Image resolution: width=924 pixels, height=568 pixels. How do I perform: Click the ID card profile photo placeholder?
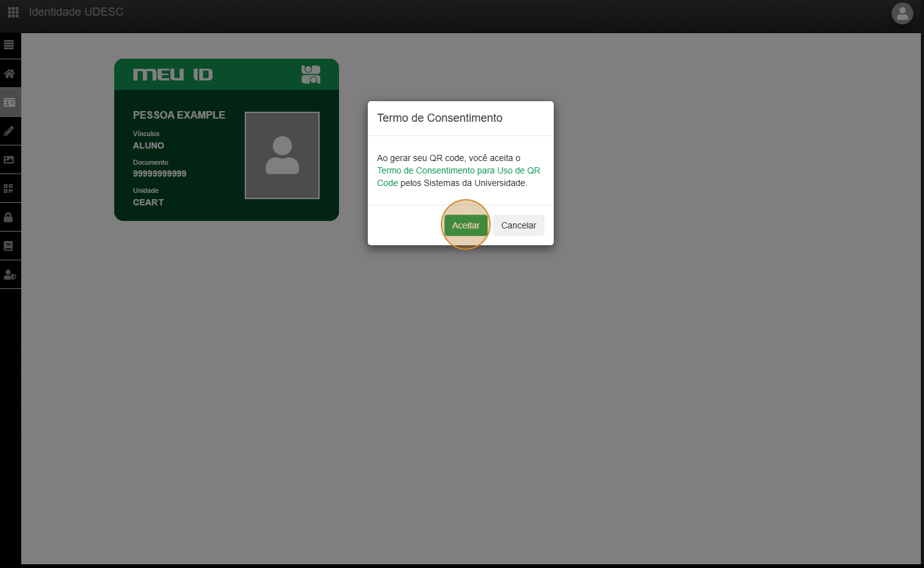(x=282, y=155)
